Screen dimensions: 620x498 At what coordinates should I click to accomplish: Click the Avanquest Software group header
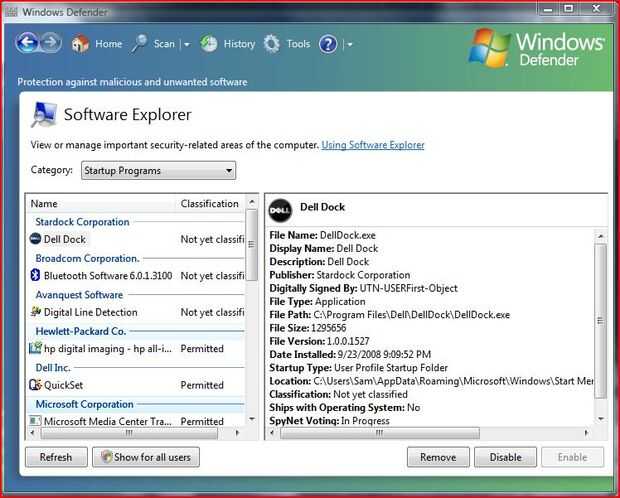click(x=79, y=294)
